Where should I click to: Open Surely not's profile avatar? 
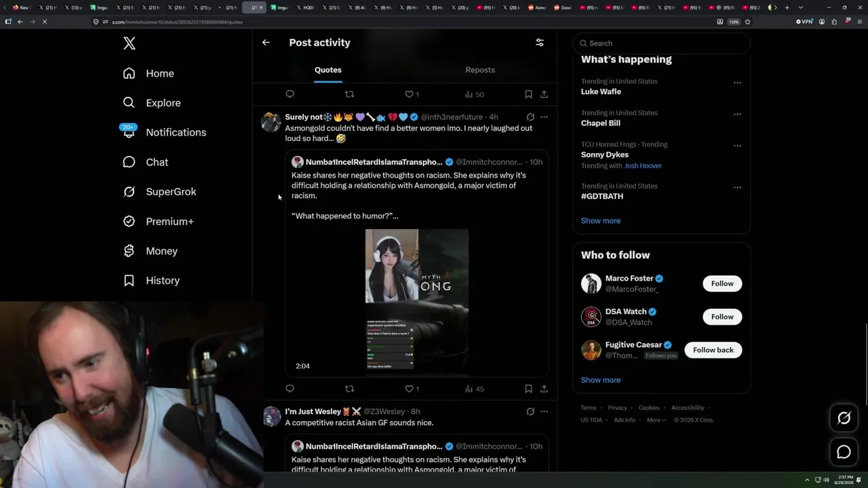tap(271, 122)
